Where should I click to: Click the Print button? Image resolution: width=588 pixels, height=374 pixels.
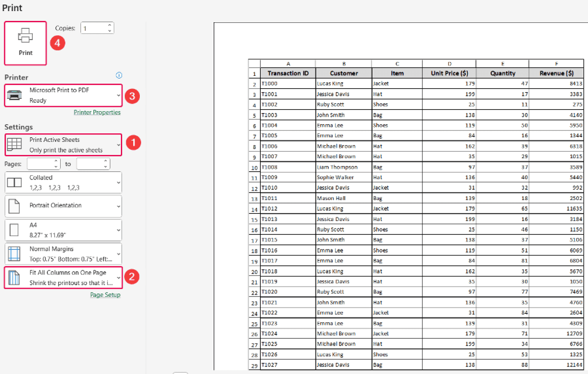(x=25, y=43)
